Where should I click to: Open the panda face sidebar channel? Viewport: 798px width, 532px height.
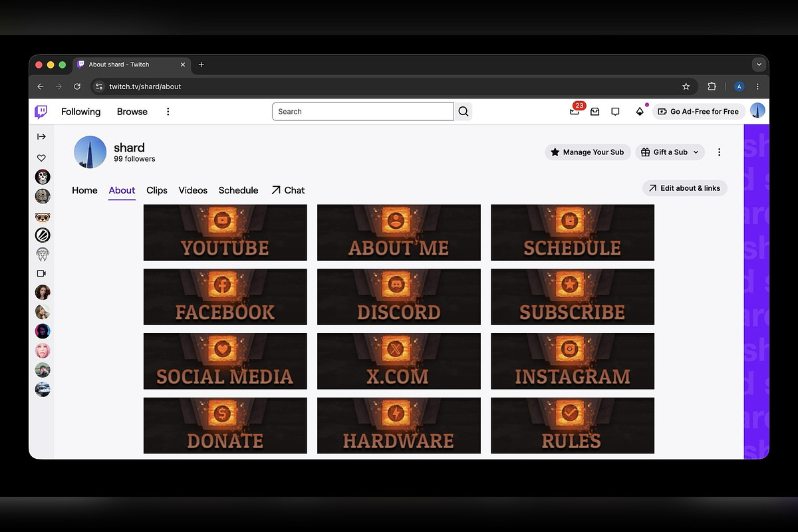coord(43,217)
